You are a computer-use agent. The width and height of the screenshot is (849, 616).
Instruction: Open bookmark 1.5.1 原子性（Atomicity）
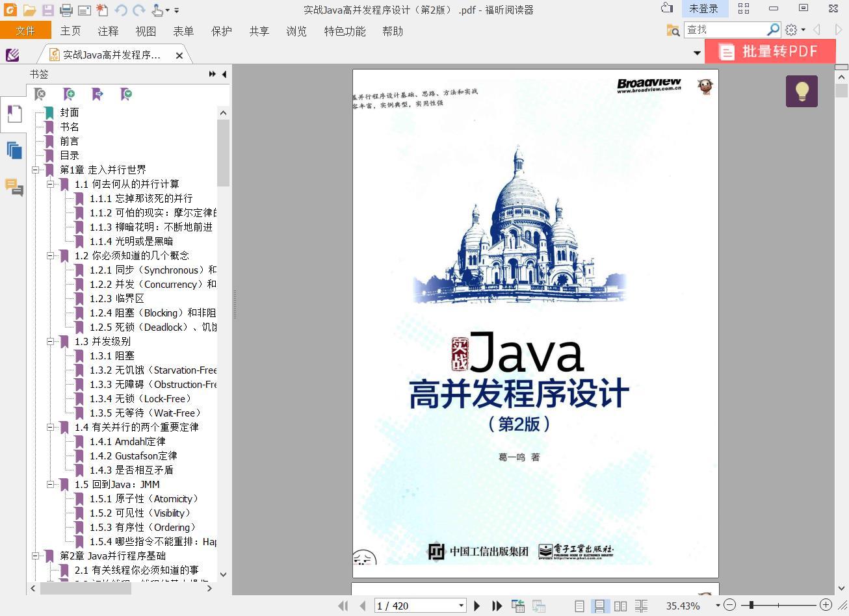pos(144,498)
